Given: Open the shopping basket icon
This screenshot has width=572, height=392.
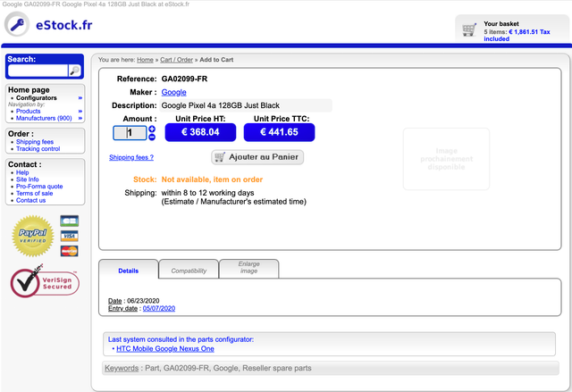Looking at the screenshot, I should coord(469,29).
